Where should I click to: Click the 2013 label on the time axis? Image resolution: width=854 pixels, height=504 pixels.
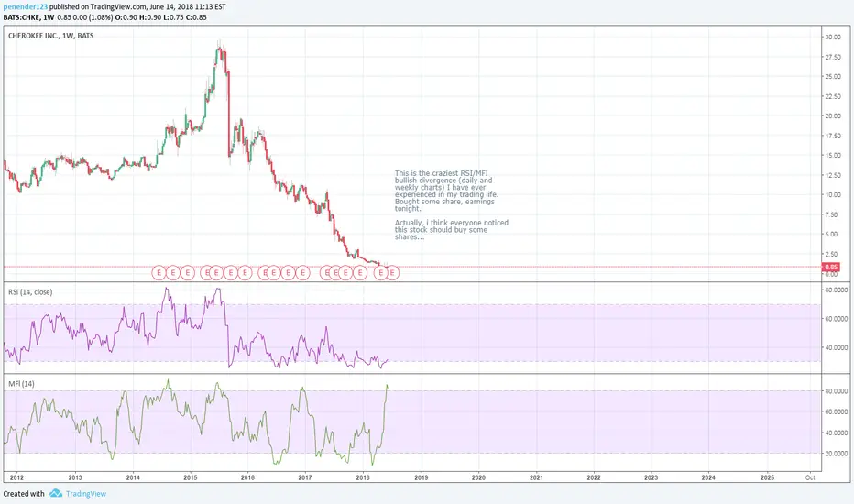point(75,477)
